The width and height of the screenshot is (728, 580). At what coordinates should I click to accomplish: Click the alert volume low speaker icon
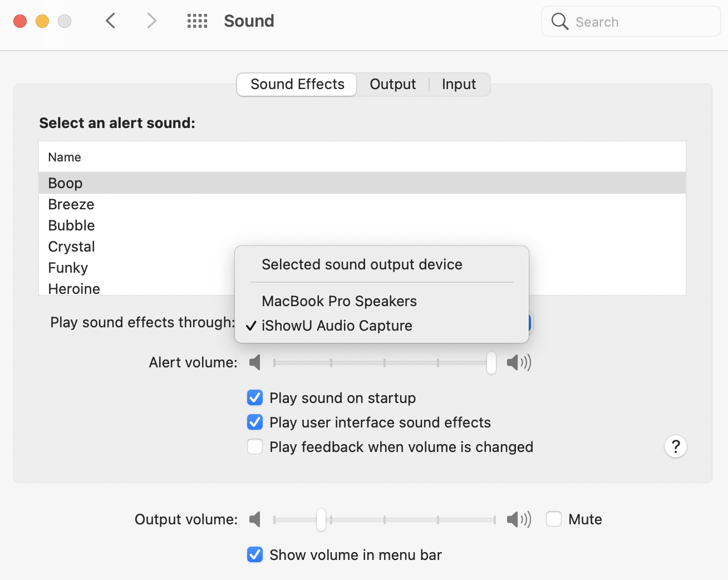coord(255,363)
